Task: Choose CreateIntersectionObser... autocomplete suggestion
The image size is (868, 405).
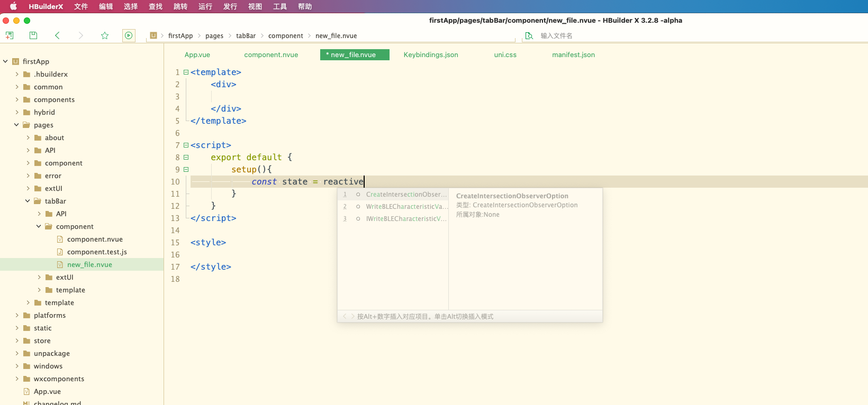Action: pyautogui.click(x=393, y=195)
